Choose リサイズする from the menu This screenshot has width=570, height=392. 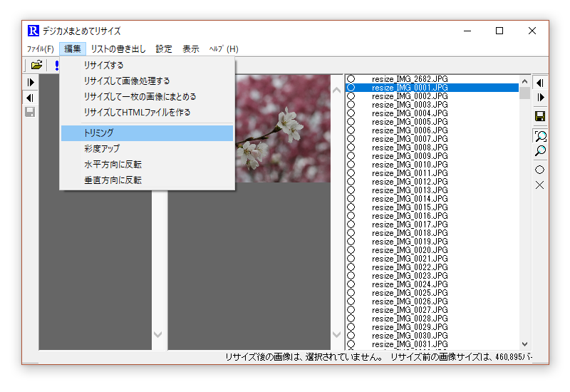147,65
